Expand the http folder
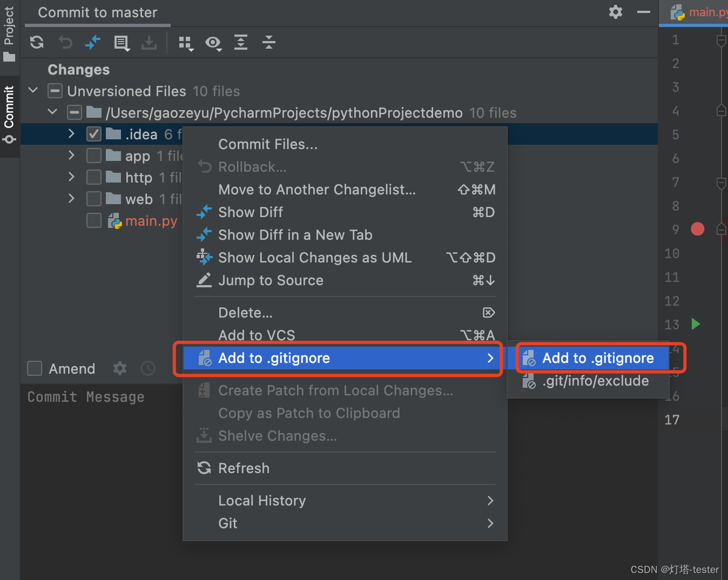The height and width of the screenshot is (580, 728). (x=71, y=177)
